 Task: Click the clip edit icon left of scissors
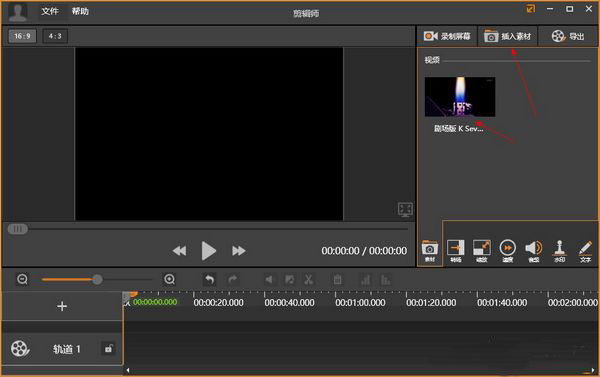pos(290,280)
